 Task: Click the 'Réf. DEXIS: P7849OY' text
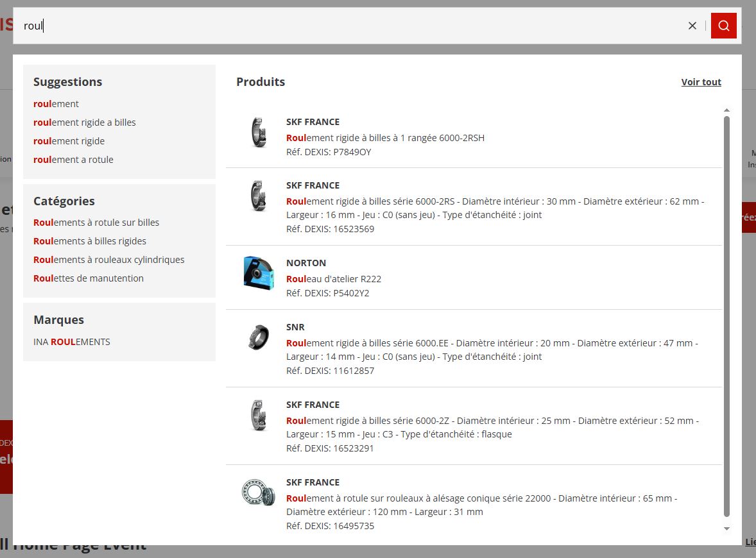329,152
